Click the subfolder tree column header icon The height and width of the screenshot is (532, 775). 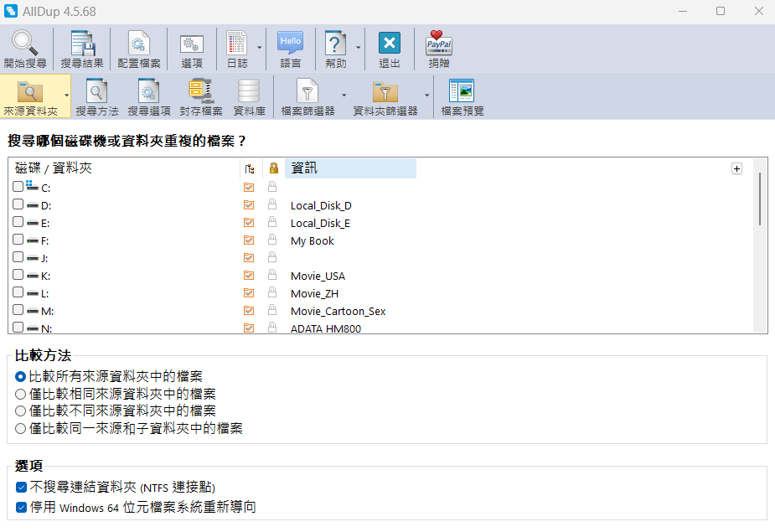(x=250, y=168)
